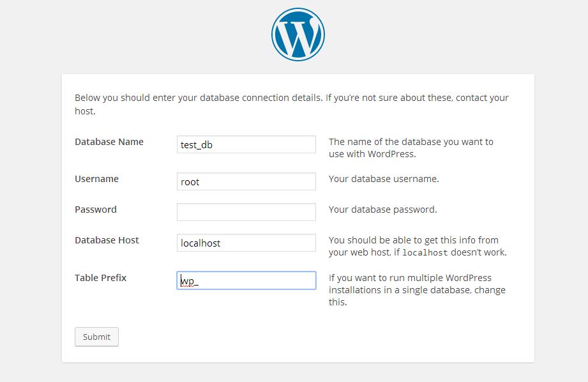Select the empty Password input box

pos(246,212)
